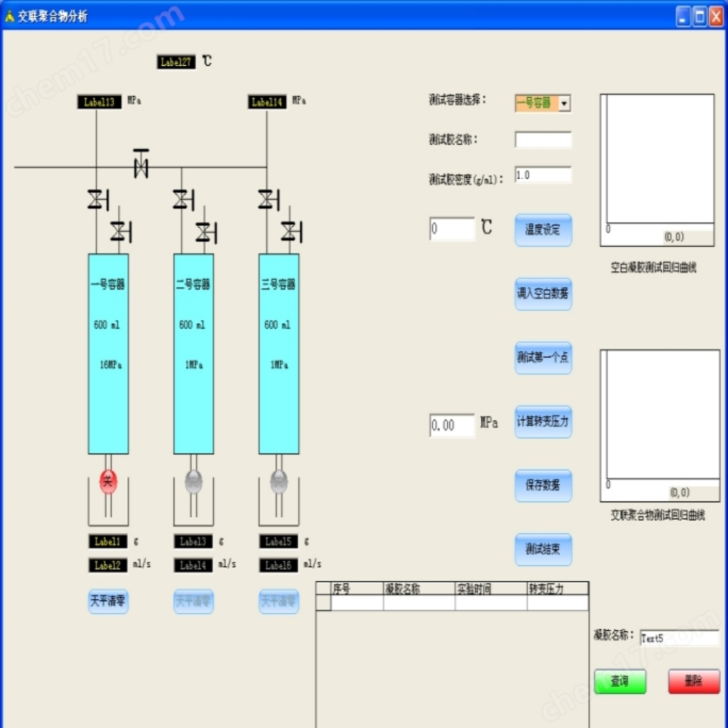Viewport: 728px width, 728px height.
Task: Click the 保存数据 button
Action: tap(543, 486)
